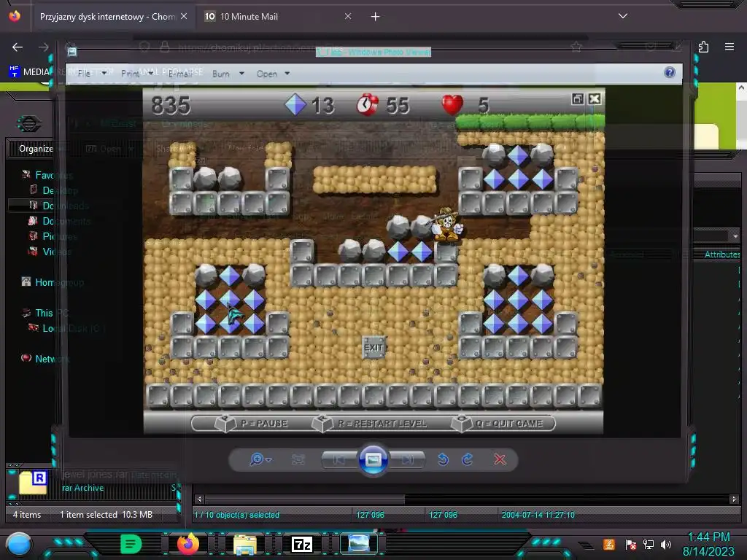Open Photo Viewer from the taskbar

(359, 544)
